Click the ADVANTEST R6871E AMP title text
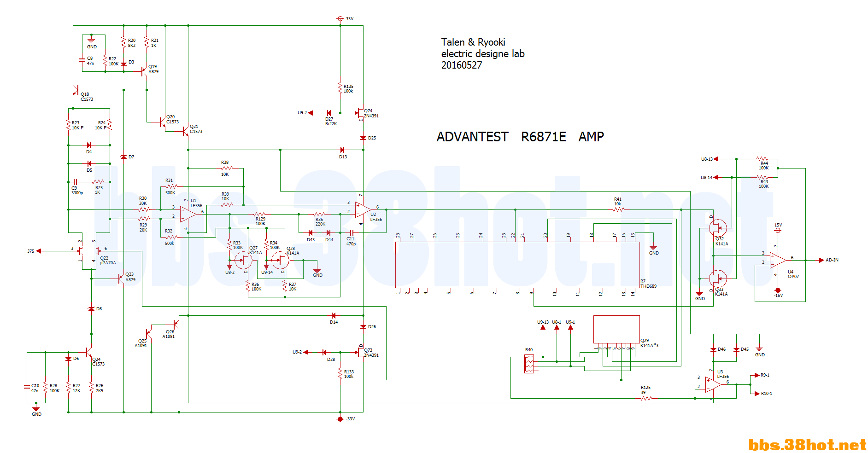Screen dimensions: 868x453 click(520, 137)
